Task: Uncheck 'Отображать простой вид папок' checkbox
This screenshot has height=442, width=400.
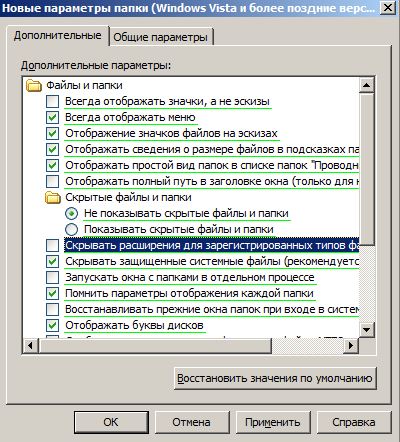Action: [x=52, y=165]
